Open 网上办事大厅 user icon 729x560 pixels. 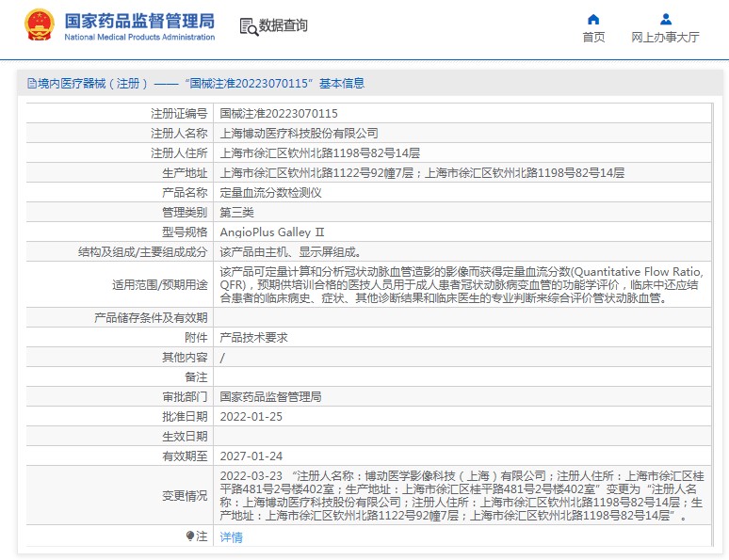(x=665, y=19)
